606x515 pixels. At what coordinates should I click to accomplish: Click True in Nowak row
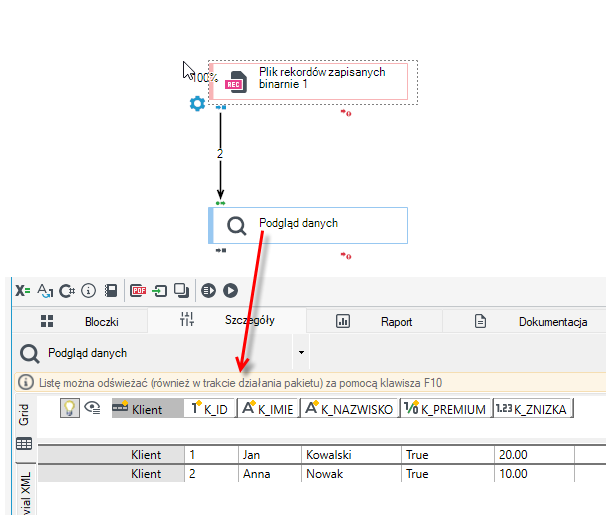448,474
